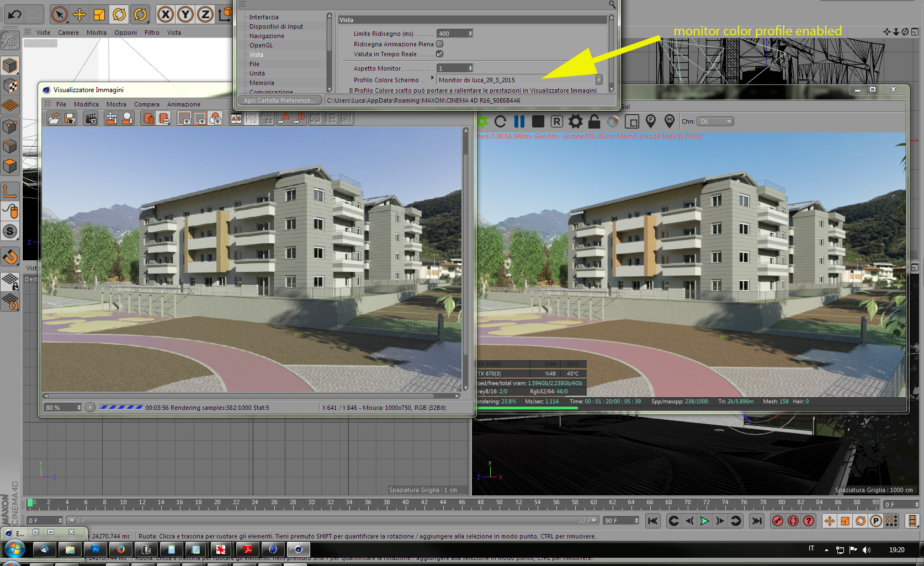The image size is (924, 566).
Task: Click Octane pick material M pin
Action: (670, 121)
